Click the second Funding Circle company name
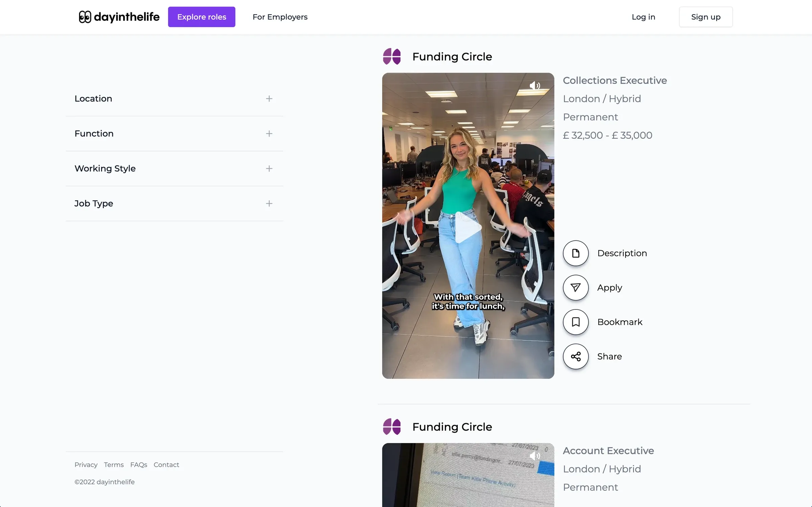812x507 pixels. [452, 427]
